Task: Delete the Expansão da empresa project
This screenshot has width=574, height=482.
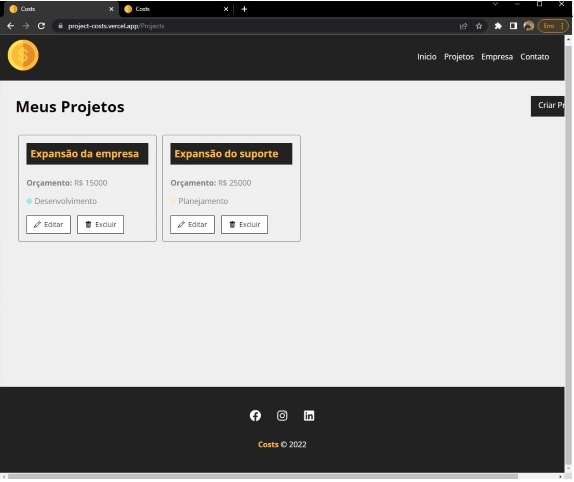Action: coord(100,224)
